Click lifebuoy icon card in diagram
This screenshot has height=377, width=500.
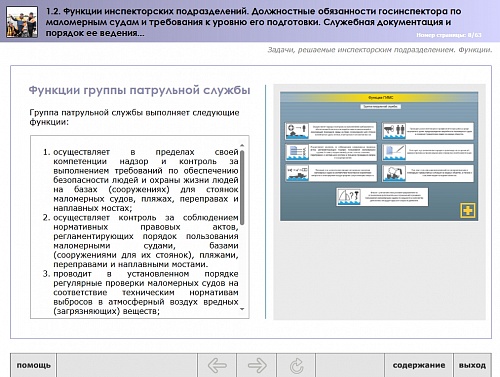click(331, 131)
